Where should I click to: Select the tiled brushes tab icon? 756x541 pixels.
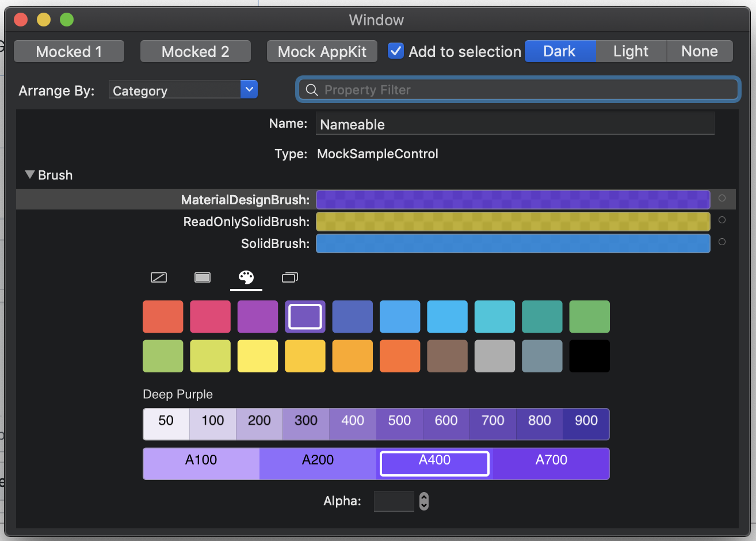pyautogui.click(x=290, y=277)
